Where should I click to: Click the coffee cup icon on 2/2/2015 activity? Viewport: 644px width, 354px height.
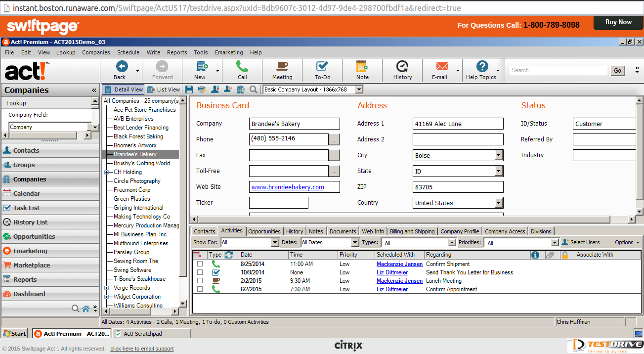(215, 281)
